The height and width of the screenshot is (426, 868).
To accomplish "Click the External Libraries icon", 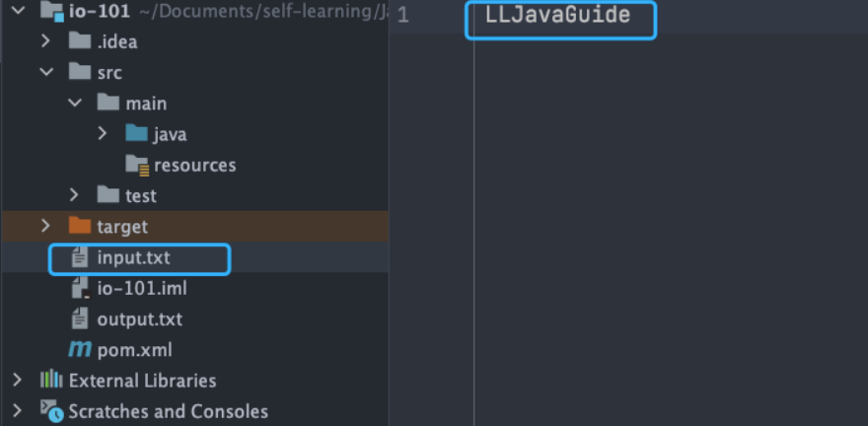I will pyautogui.click(x=51, y=380).
